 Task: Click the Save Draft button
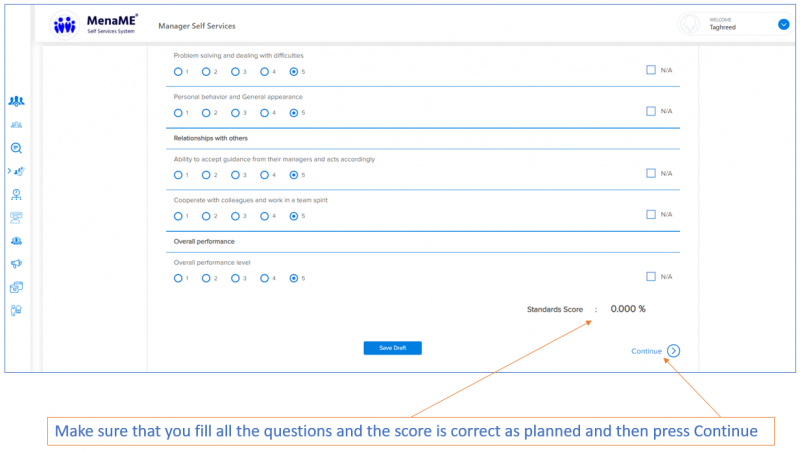tap(392, 348)
